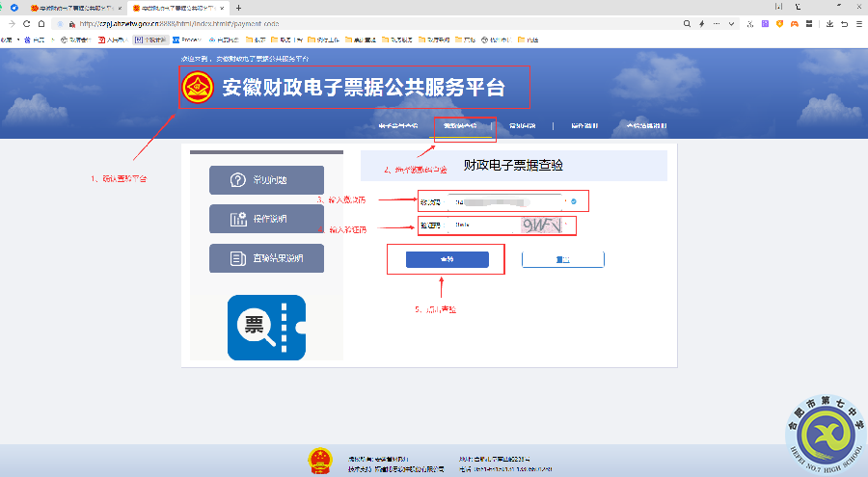868x477 pixels.
Task: Open a new browser tab with plus icon
Action: pos(238,8)
